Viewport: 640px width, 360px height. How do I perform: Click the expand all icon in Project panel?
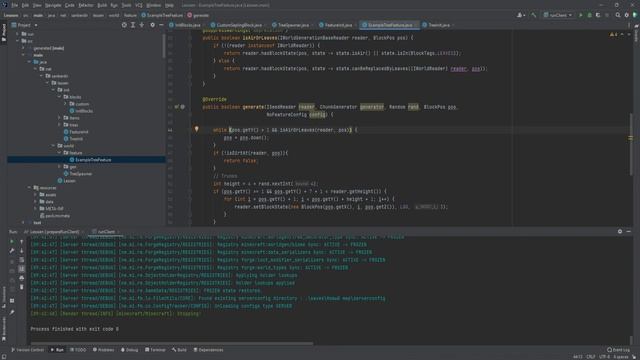click(133, 25)
